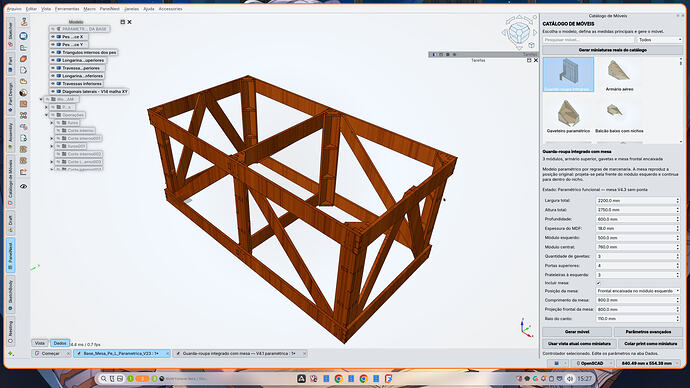Image resolution: width=690 pixels, height=388 pixels.
Task: Click the document page icon in left toolbar
Action: click(24, 70)
